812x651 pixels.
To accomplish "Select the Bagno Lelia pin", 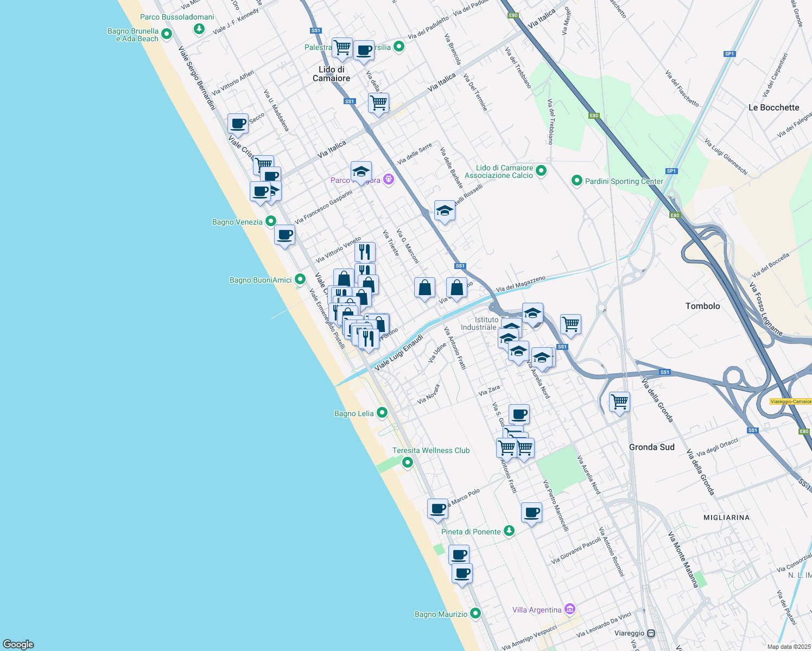I will (382, 413).
